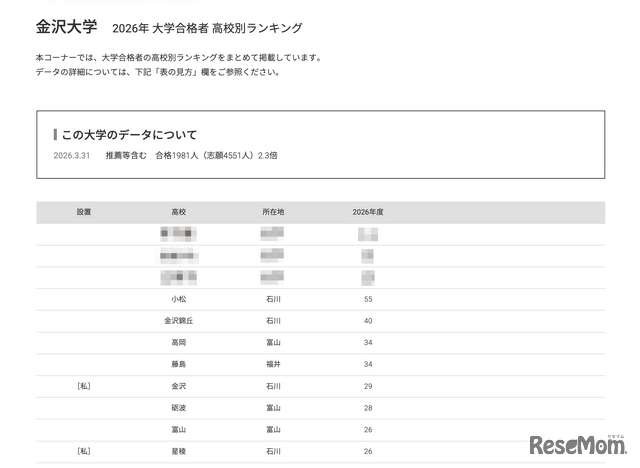
Task: Click the 設置 column header
Action: click(84, 212)
